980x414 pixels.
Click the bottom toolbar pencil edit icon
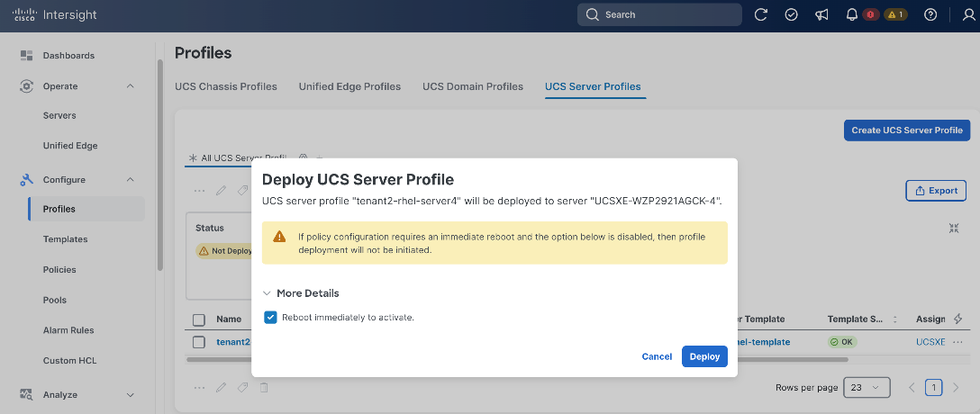click(221, 388)
